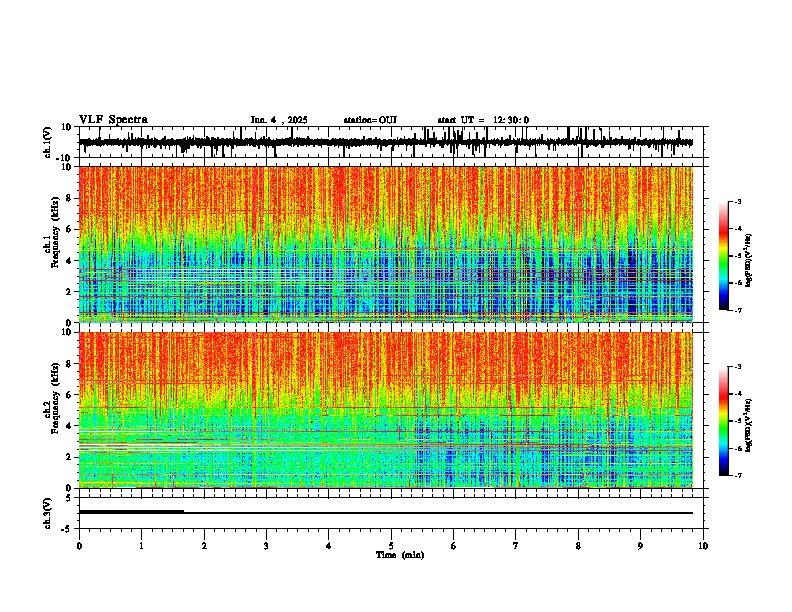Click the ch.3 flat line trace panel
The image size is (792, 612).
tap(390, 513)
